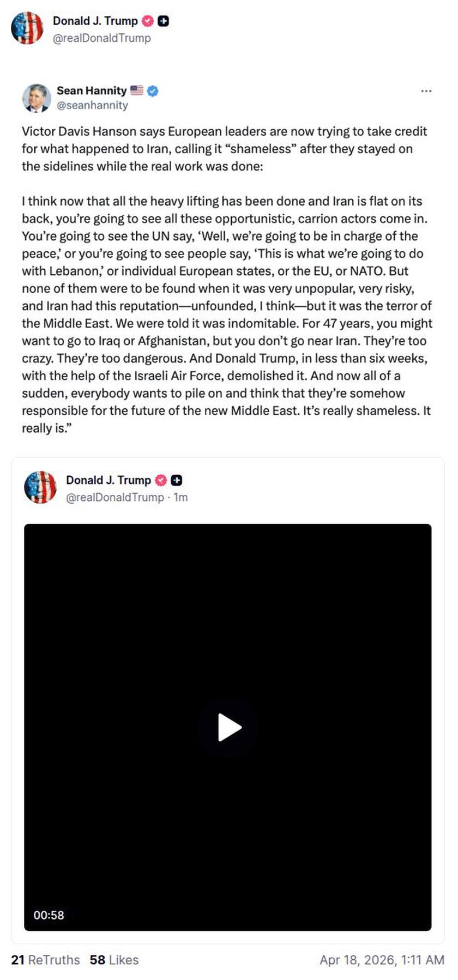Screen dimensions: 458x980
Task: Toggle follow by clicking @seanhannity handle
Action: (93, 105)
